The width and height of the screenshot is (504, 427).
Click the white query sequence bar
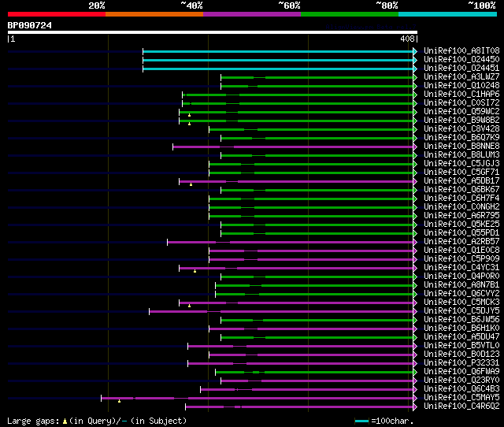(213, 32)
